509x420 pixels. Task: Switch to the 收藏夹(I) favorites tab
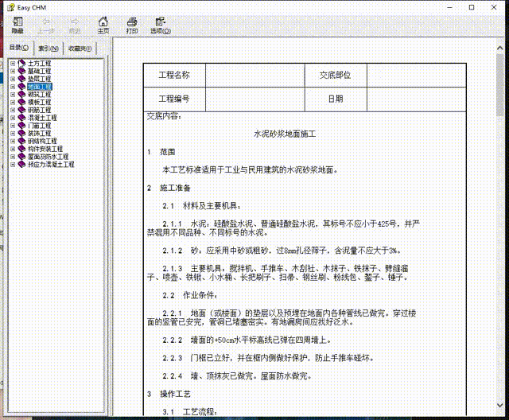[80, 49]
